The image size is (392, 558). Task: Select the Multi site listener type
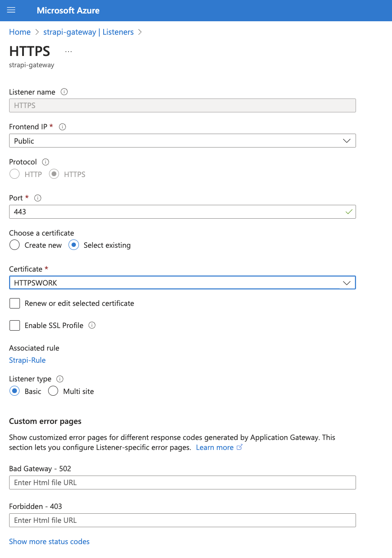click(x=53, y=391)
